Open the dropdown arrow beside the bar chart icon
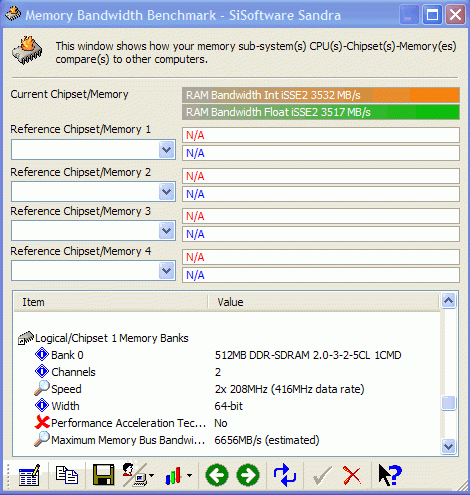Image resolution: width=470 pixels, height=495 pixels. 189,475
